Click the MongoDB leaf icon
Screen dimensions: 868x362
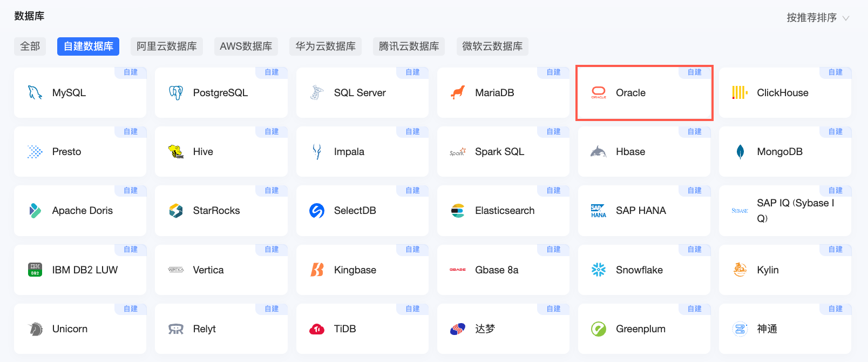click(740, 152)
